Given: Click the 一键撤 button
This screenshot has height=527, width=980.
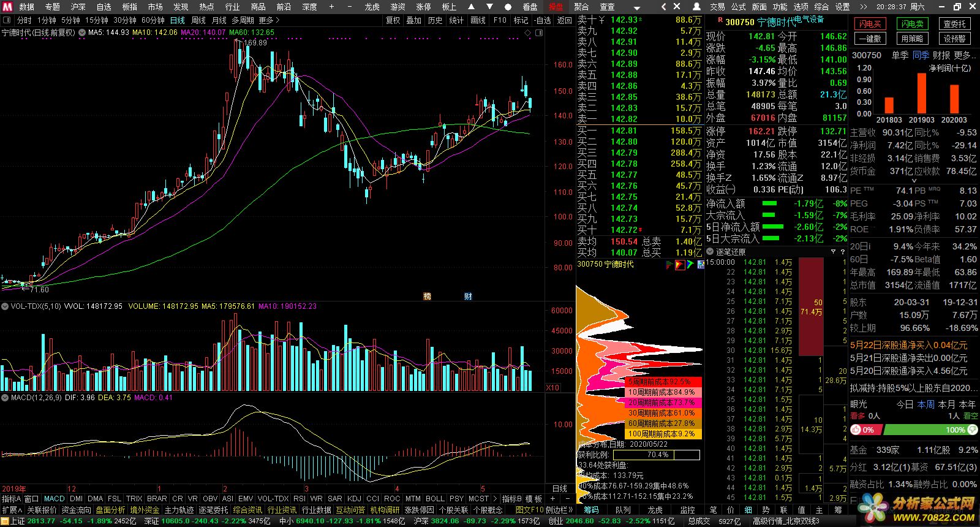Looking at the screenshot, I should (870, 38).
